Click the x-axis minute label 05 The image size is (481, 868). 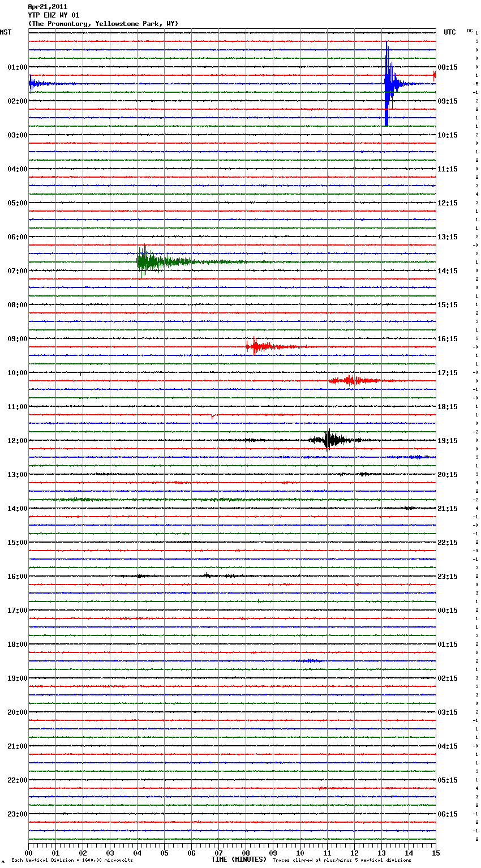164,853
